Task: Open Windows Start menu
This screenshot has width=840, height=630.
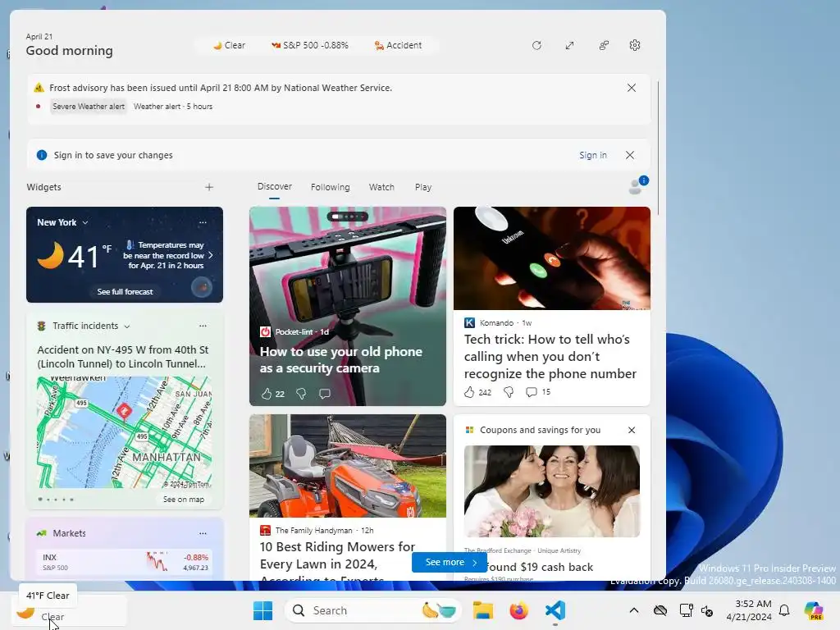Action: pyautogui.click(x=262, y=610)
